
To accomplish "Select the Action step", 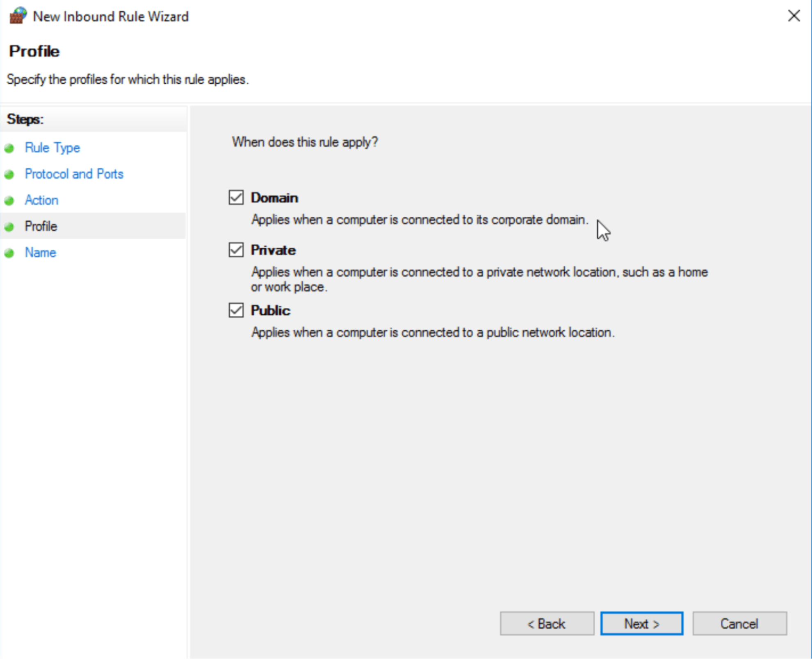I will [41, 200].
